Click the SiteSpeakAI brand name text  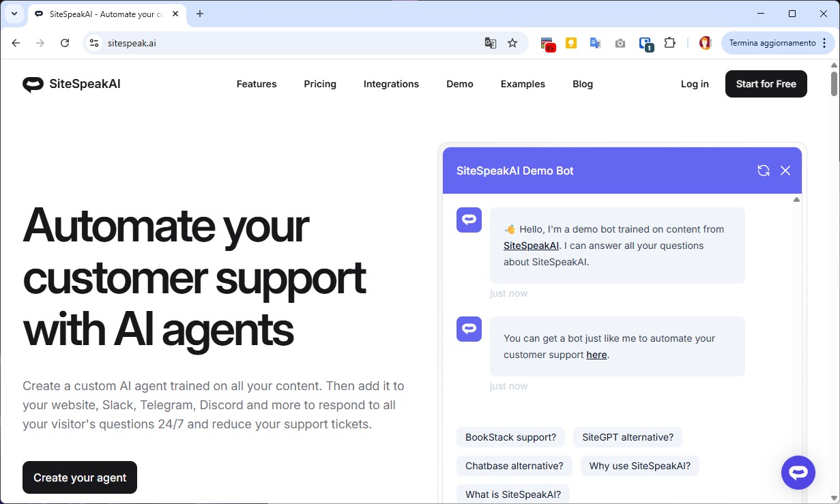coord(85,85)
